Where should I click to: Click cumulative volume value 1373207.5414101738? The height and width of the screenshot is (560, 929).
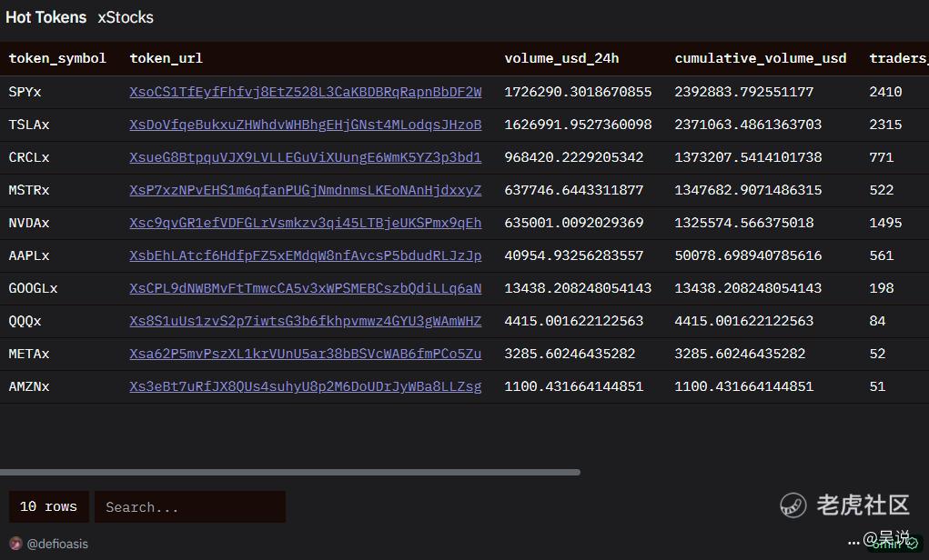(x=748, y=157)
